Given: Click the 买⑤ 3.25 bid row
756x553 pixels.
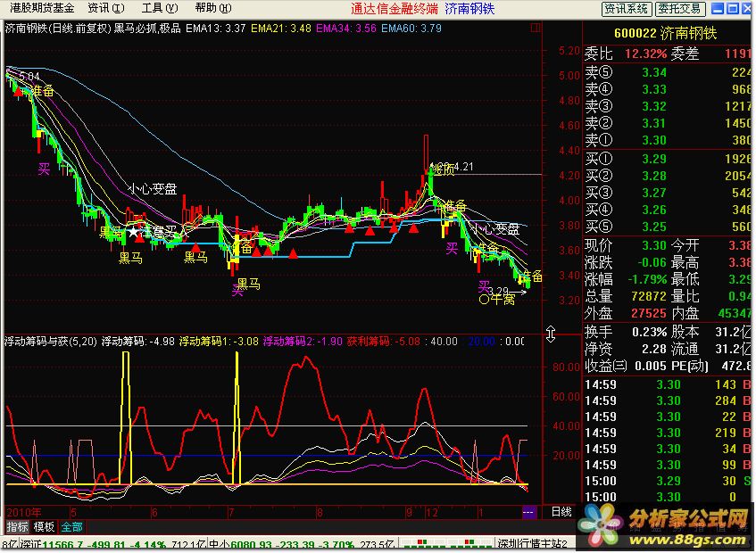Looking at the screenshot, I should (x=668, y=227).
